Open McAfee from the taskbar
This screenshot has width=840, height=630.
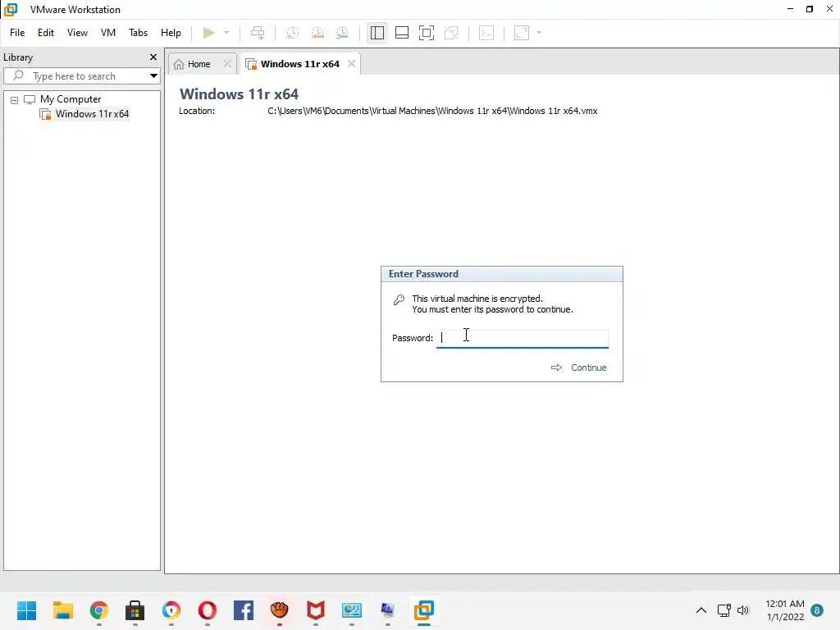pos(316,610)
